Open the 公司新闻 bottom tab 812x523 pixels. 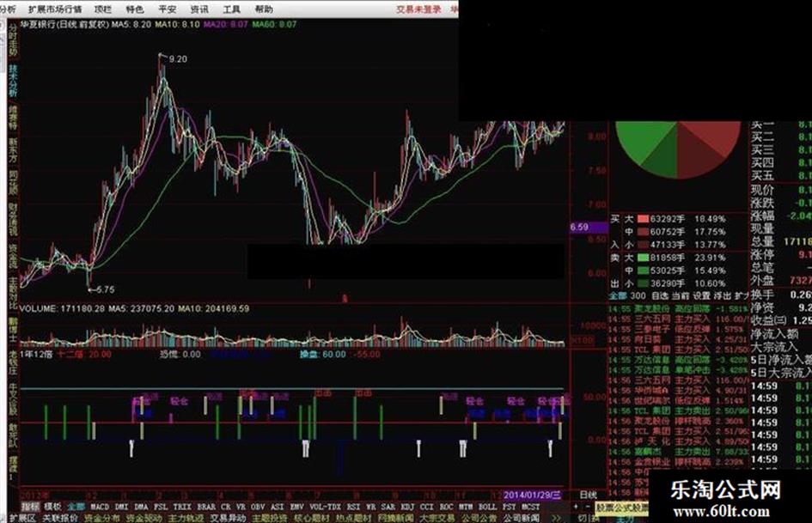(522, 518)
